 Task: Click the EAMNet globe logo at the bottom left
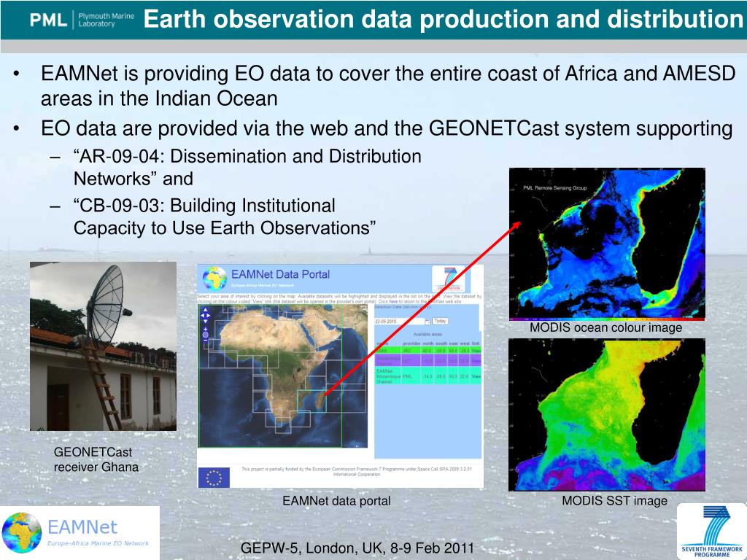coord(21,533)
